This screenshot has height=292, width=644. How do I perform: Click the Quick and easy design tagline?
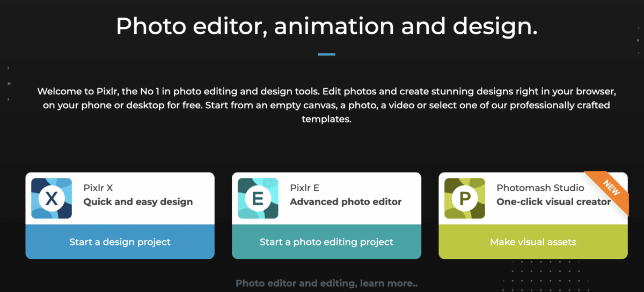[x=138, y=202]
